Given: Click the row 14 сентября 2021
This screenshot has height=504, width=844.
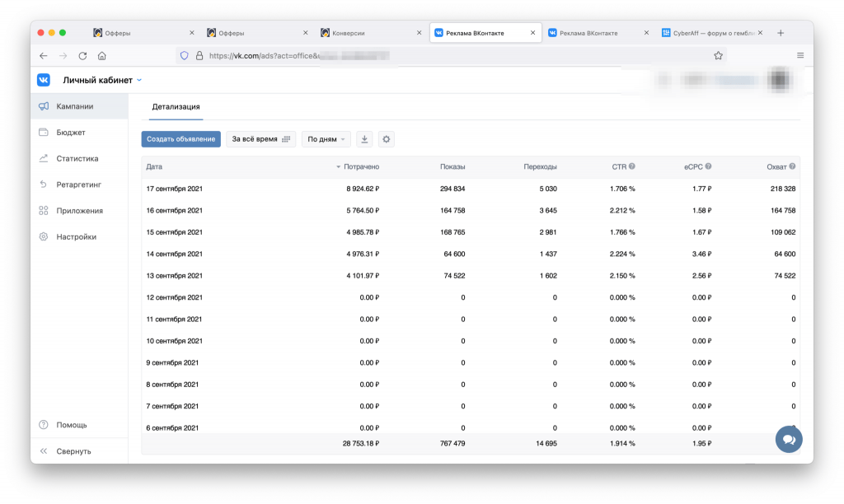Looking at the screenshot, I should click(x=471, y=254).
